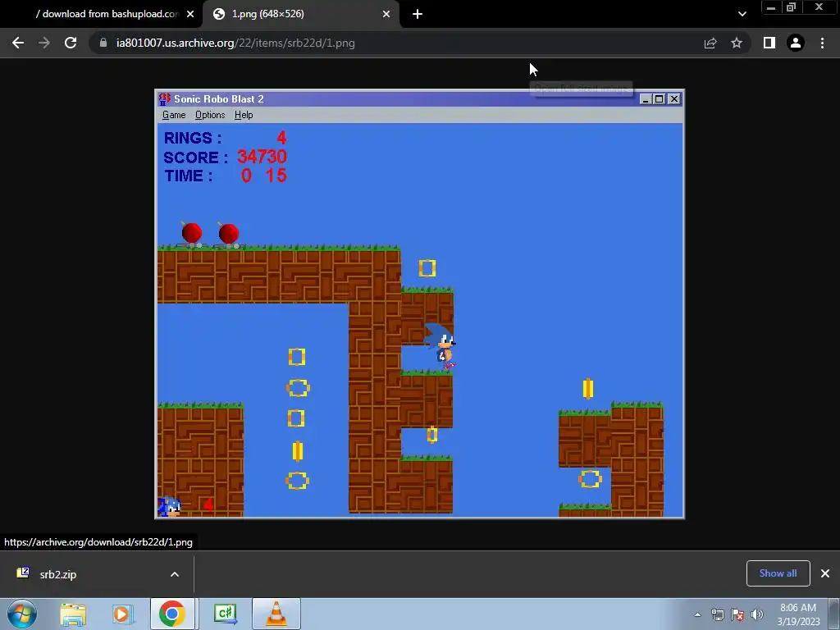840x630 pixels.
Task: Open Chrome's three-dot menu
Action: 822,43
